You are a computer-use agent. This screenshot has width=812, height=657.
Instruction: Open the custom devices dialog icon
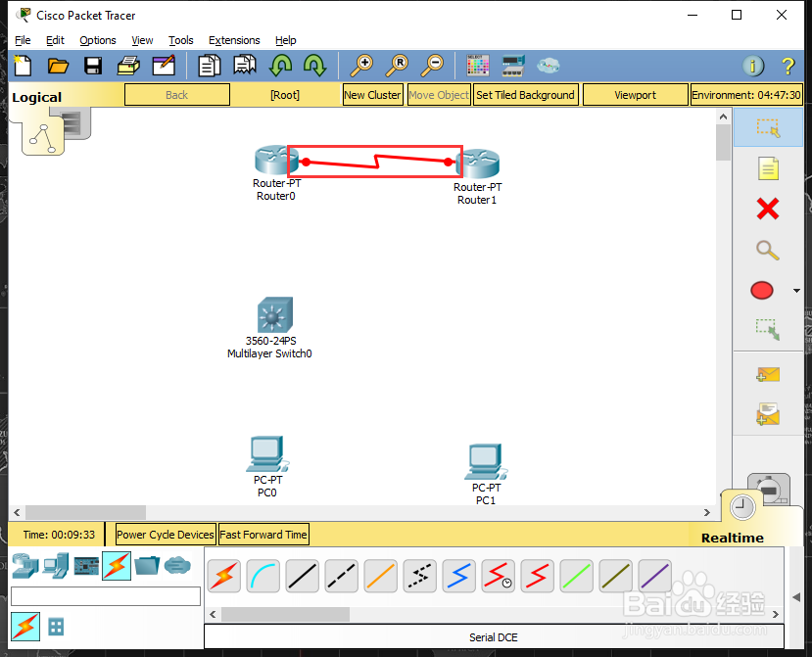click(x=513, y=66)
